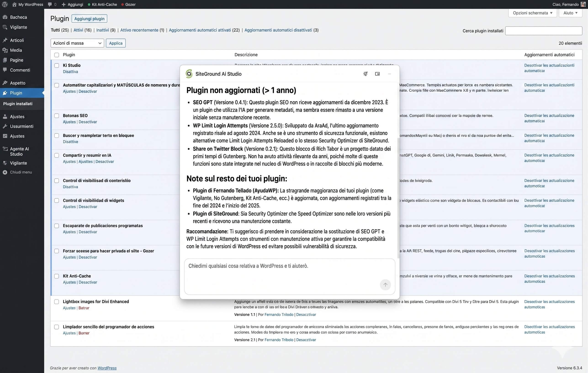
Task: Open Kit Anti-Cache status in admin bar
Action: click(102, 4)
